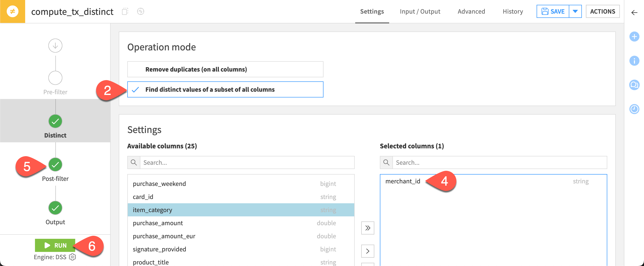Choose Find distinct values of a subset mode
The width and height of the screenshot is (644, 266).
pyautogui.click(x=225, y=89)
